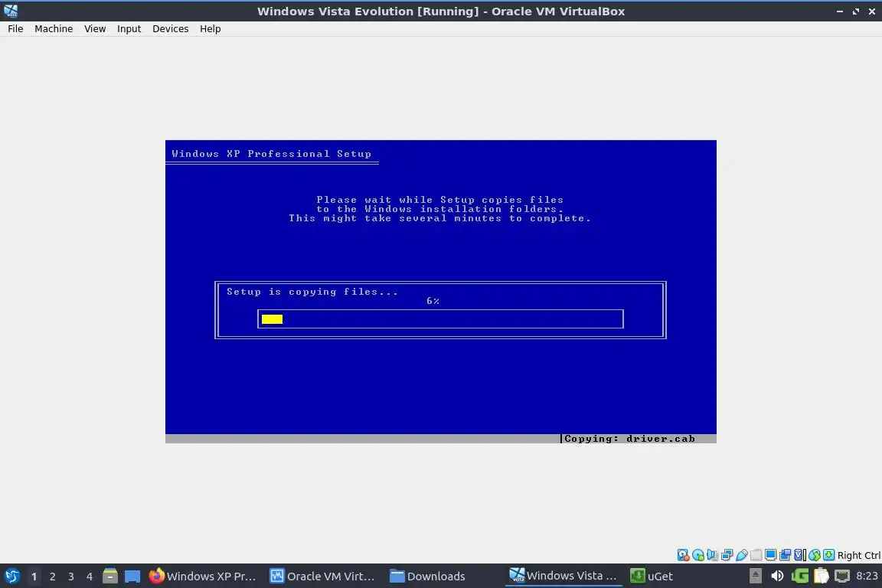Click the wired network tray icon

(842, 577)
